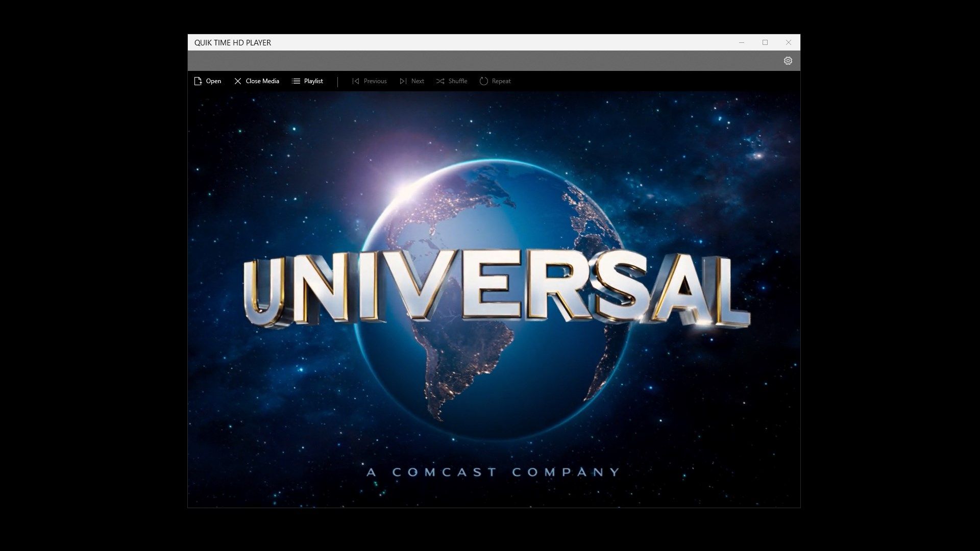This screenshot has width=980, height=551.
Task: Click the video playback area
Action: coord(494,299)
